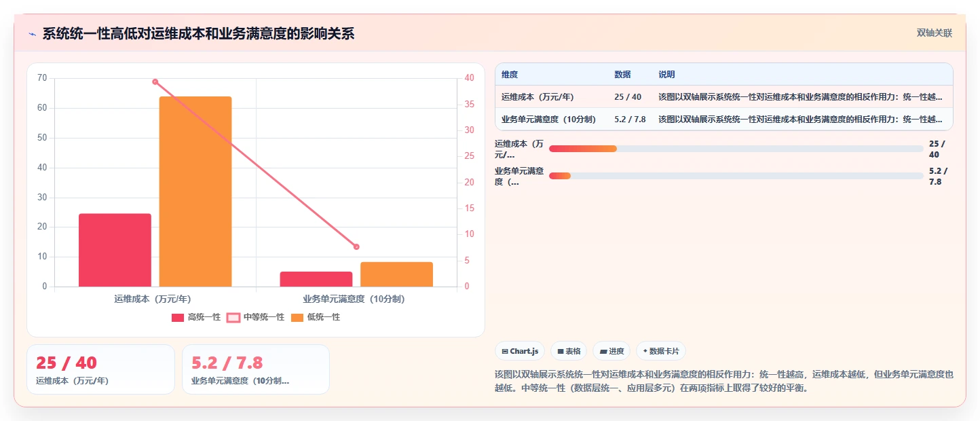980x421 pixels.
Task: Click the description paragraph starting 该图以双轴展示
Action: (x=725, y=382)
